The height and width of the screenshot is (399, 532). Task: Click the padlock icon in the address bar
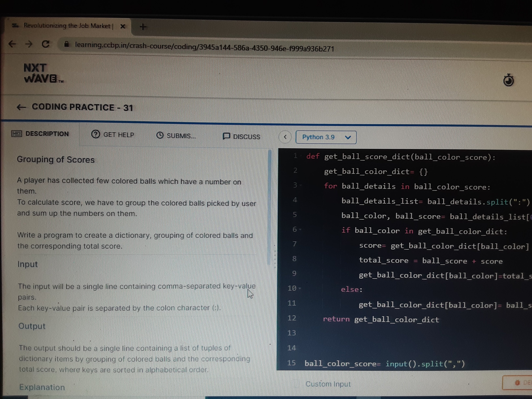pyautogui.click(x=67, y=44)
